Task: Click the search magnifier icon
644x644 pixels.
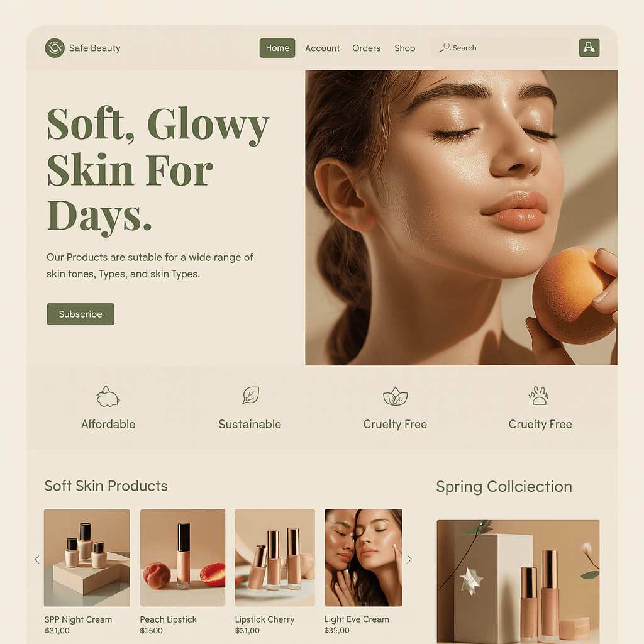Action: (x=445, y=47)
